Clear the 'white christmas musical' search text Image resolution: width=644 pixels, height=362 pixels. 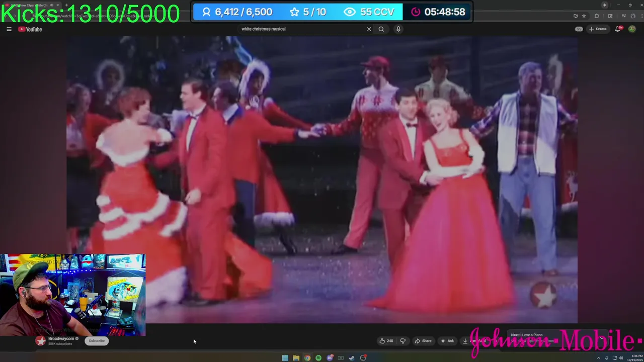[x=369, y=29]
